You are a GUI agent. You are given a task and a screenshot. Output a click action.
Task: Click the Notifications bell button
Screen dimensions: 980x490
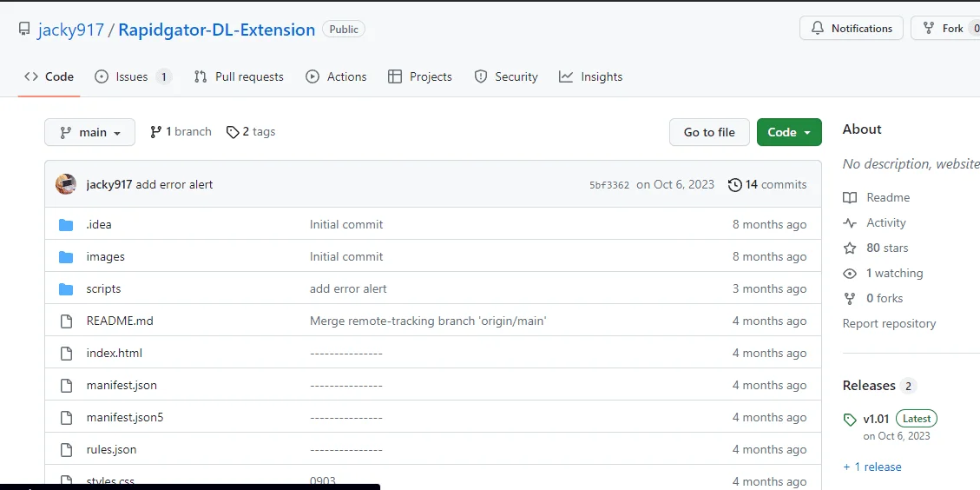click(x=852, y=28)
